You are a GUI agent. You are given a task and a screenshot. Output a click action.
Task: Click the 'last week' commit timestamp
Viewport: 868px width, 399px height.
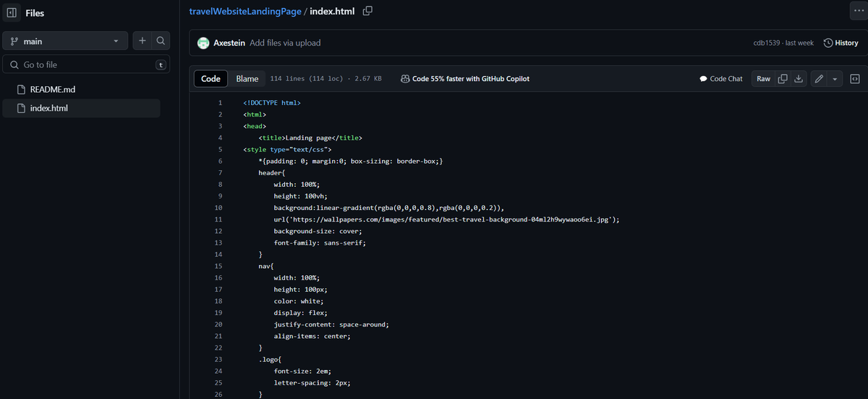(799, 43)
